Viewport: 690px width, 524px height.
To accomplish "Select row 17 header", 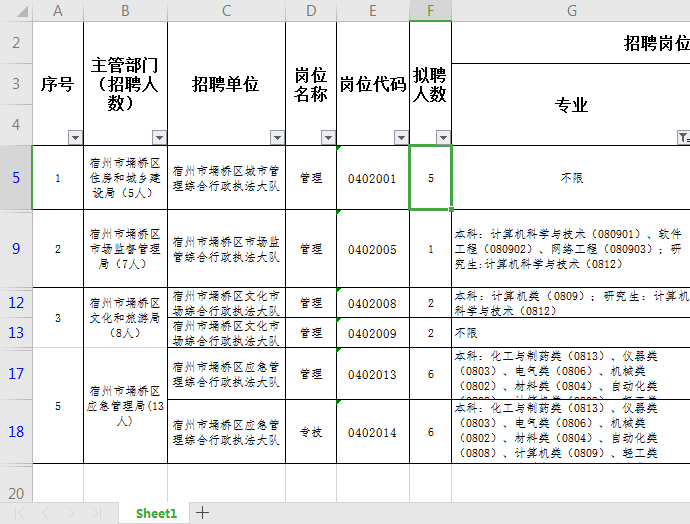I will 16,374.
